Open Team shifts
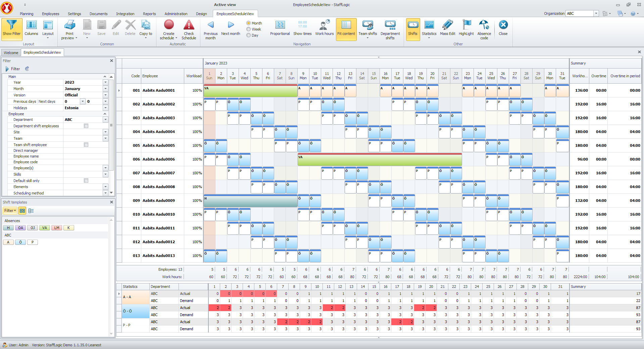 (x=368, y=29)
